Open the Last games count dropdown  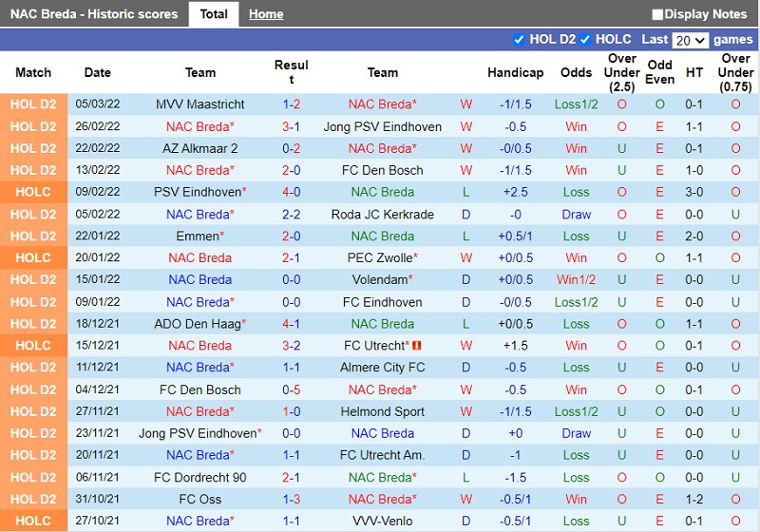690,40
